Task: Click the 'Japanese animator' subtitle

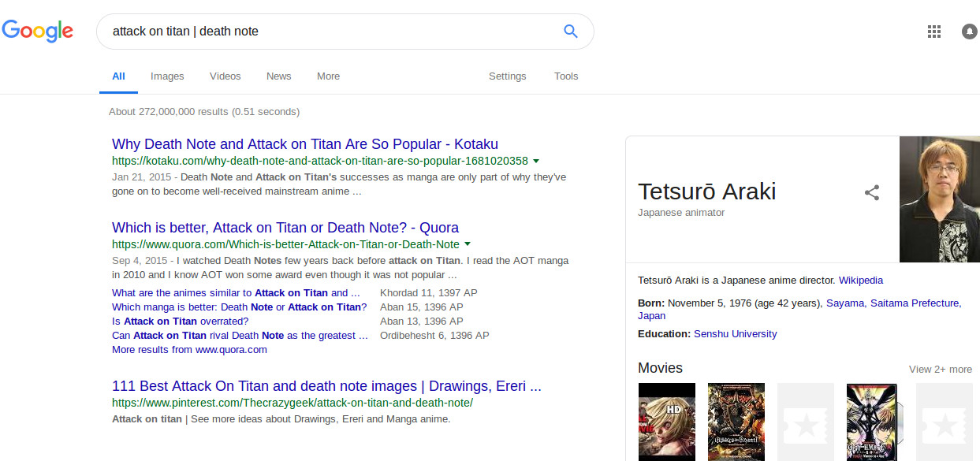Action: 681,213
